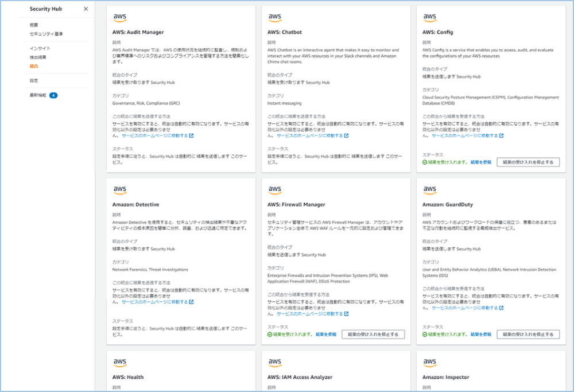Click green check status icon on GuardDuty card

tap(425, 335)
